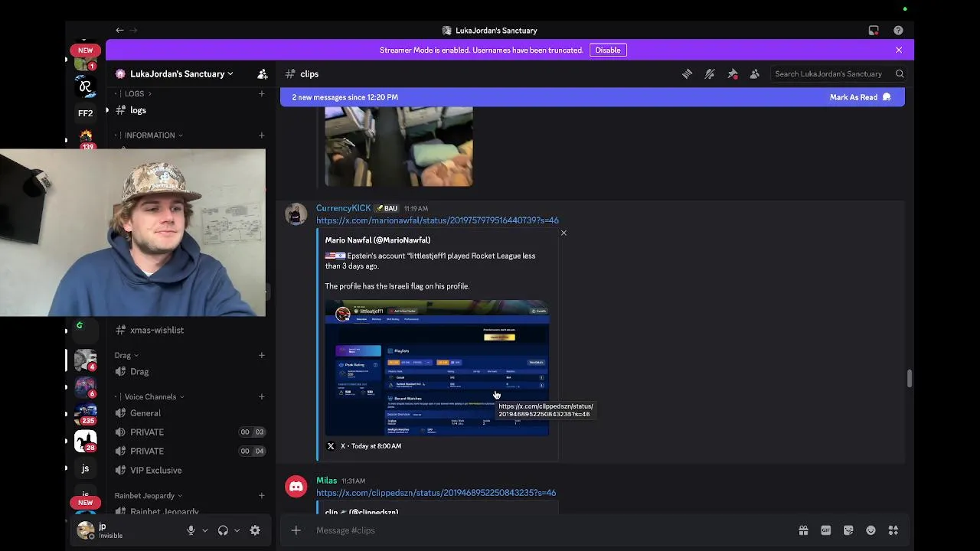980x551 pixels.
Task: Disable Streamer Mode button
Action: point(608,50)
